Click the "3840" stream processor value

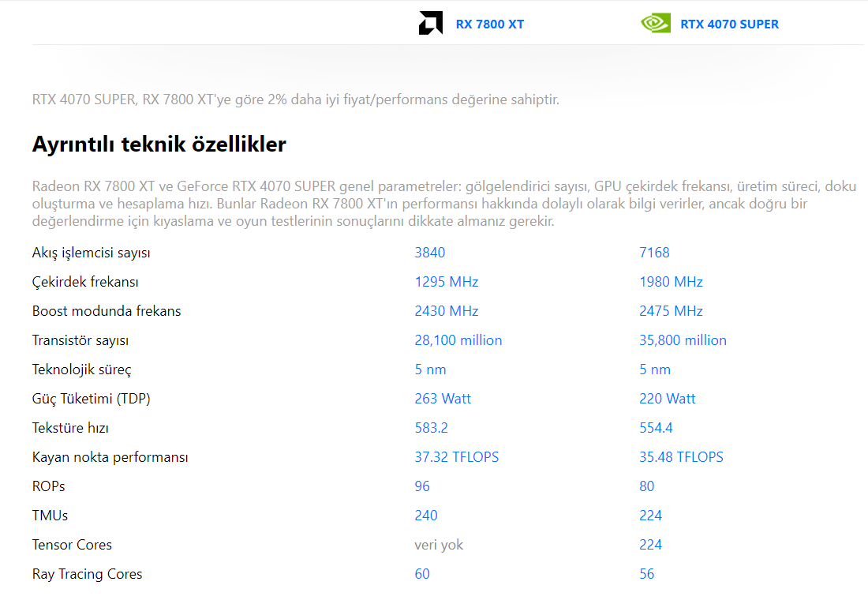click(x=430, y=253)
